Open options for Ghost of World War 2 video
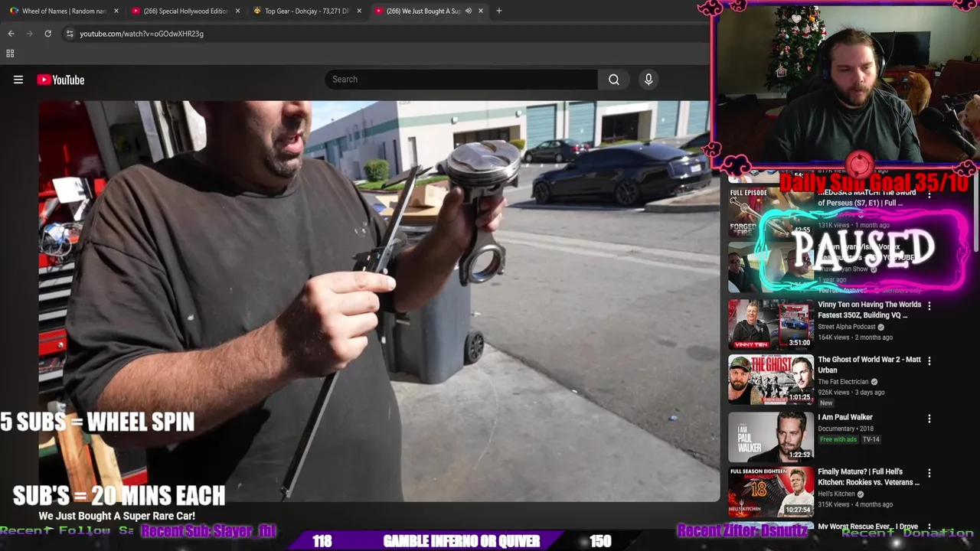980x551 pixels. [929, 360]
